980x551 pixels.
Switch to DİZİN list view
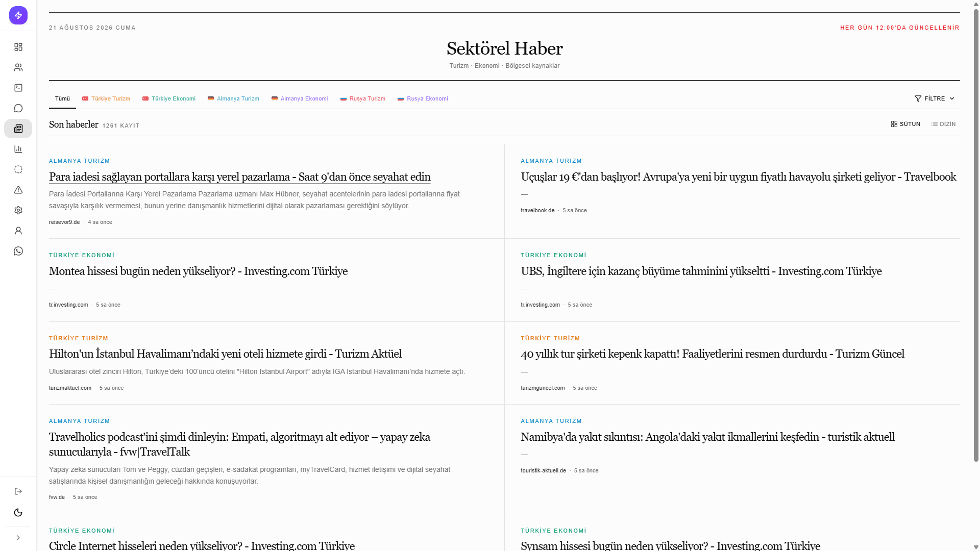943,124
